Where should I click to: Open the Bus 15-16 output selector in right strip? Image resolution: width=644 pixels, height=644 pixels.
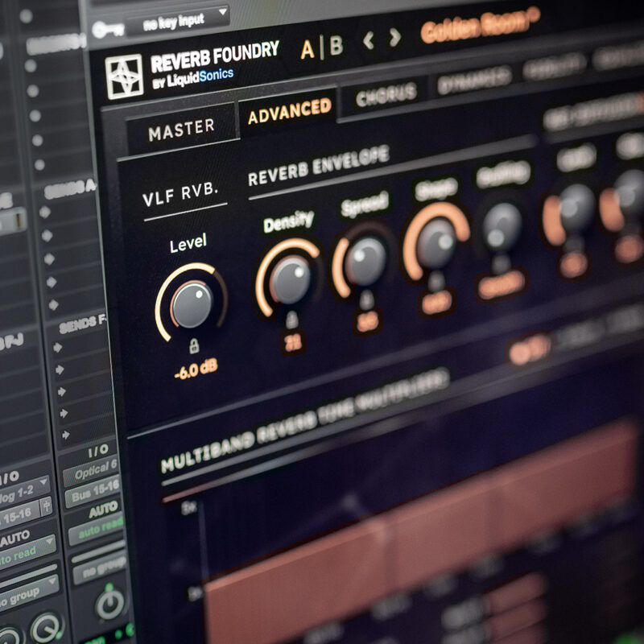pos(93,491)
